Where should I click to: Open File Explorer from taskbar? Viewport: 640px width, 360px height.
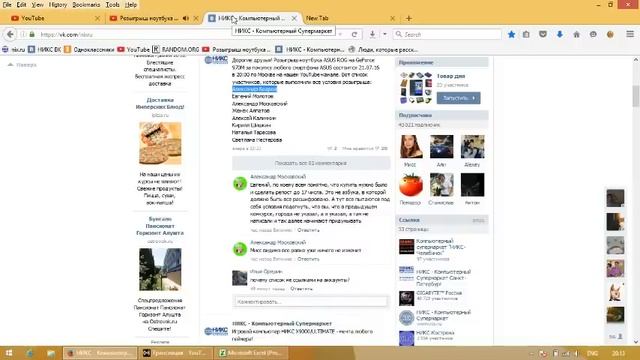[x=51, y=353]
